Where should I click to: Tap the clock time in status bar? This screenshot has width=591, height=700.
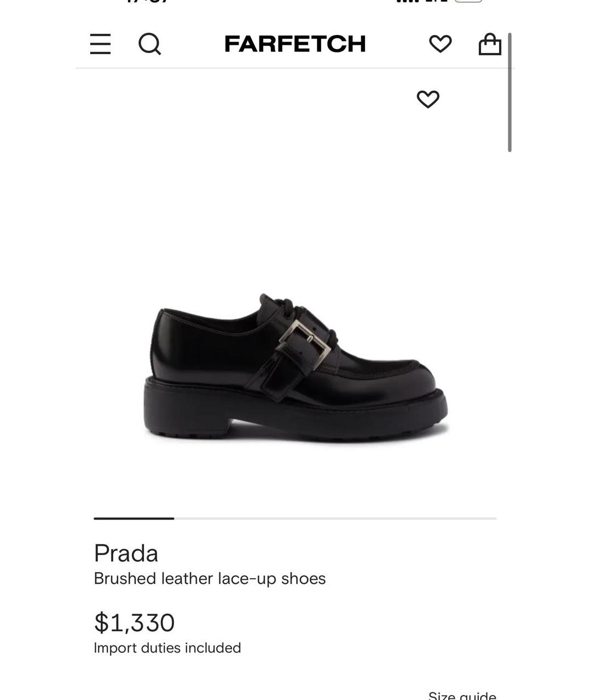click(147, 2)
